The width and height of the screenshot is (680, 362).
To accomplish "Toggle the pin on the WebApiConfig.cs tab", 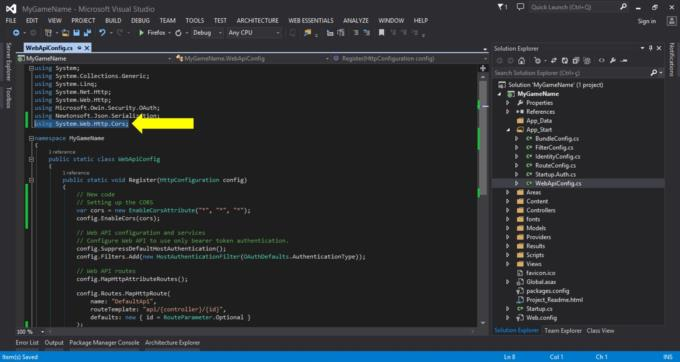I will click(79, 48).
